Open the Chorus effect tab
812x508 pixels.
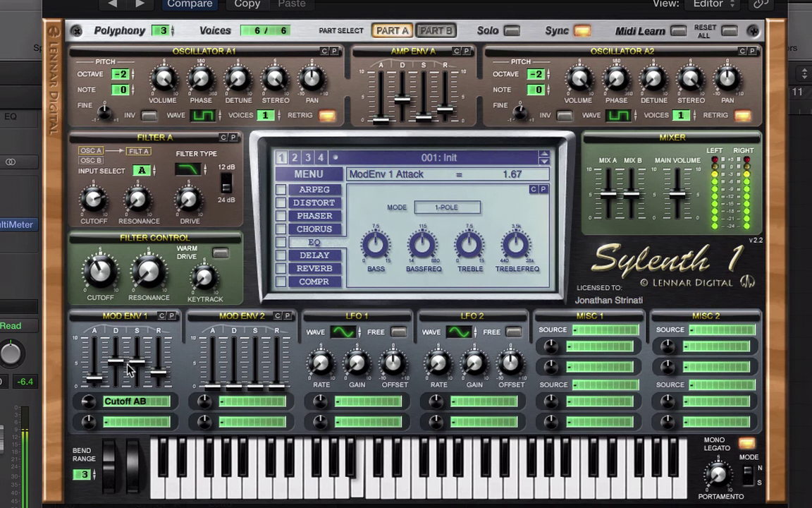[x=314, y=229]
